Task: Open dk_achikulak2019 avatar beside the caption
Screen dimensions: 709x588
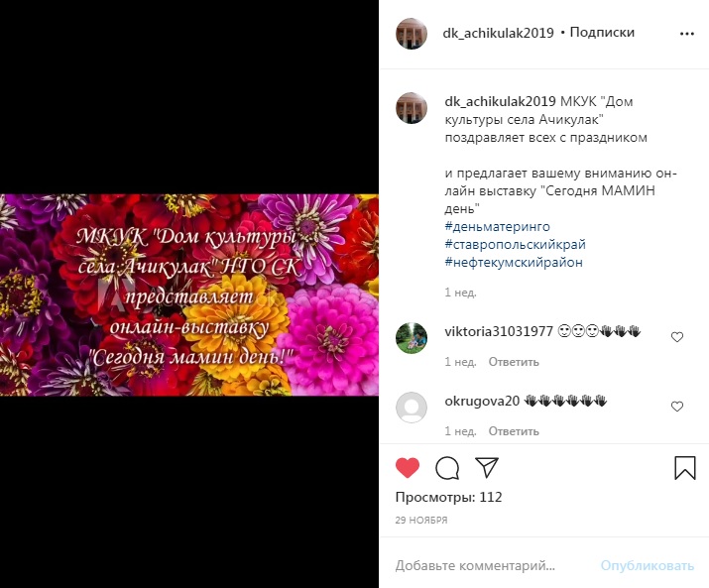Action: click(x=412, y=108)
